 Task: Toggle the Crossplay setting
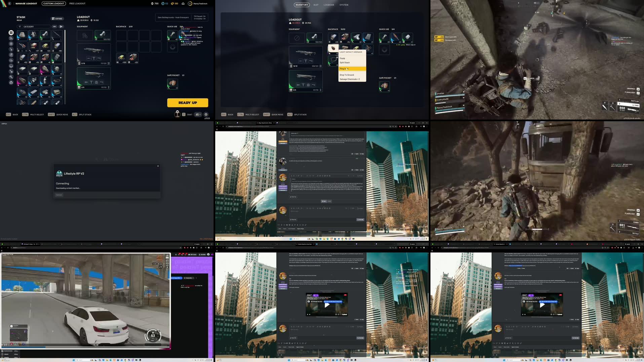click(200, 19)
